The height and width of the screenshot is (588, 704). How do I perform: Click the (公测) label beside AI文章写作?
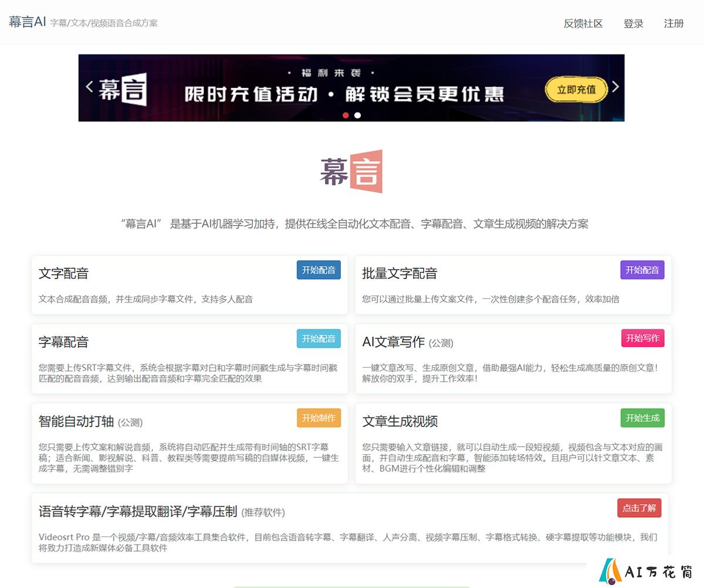441,343
